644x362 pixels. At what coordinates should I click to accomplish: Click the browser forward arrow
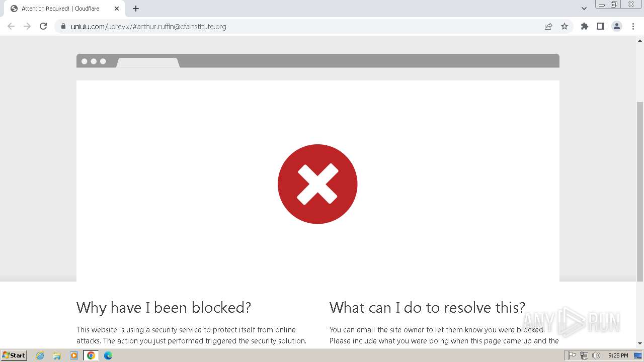click(x=27, y=26)
